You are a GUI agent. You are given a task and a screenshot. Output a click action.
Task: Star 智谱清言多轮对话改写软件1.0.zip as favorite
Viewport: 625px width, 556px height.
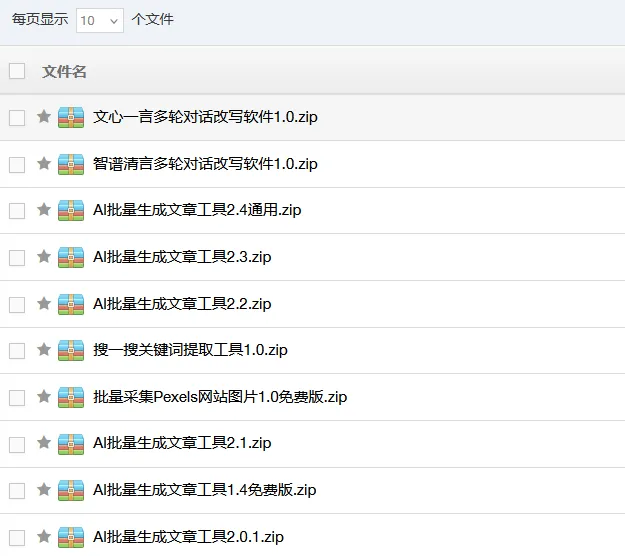(44, 163)
